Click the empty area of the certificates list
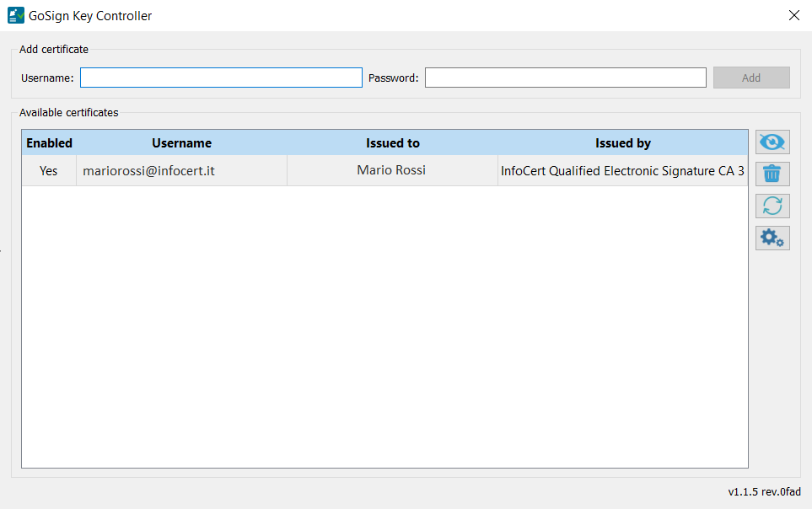 (x=384, y=329)
